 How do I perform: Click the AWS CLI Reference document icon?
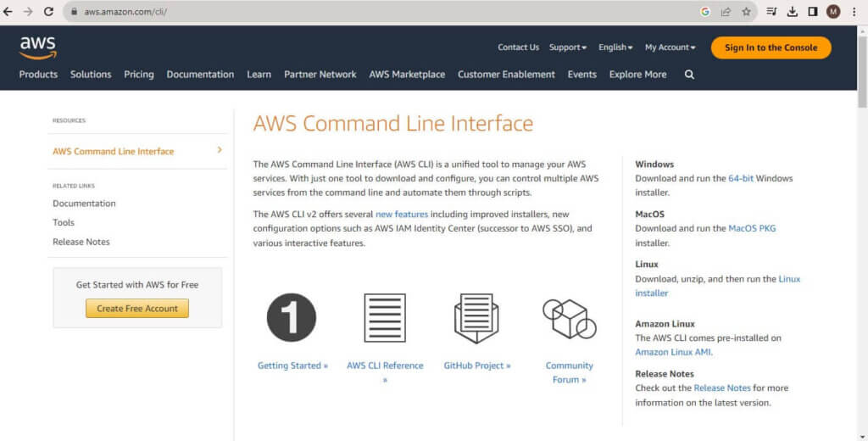click(x=385, y=318)
